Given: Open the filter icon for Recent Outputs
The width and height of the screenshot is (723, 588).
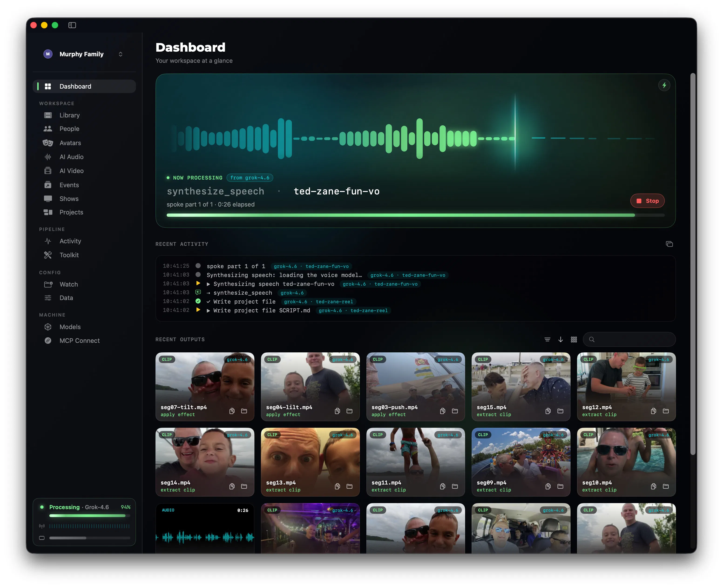Looking at the screenshot, I should click(547, 339).
